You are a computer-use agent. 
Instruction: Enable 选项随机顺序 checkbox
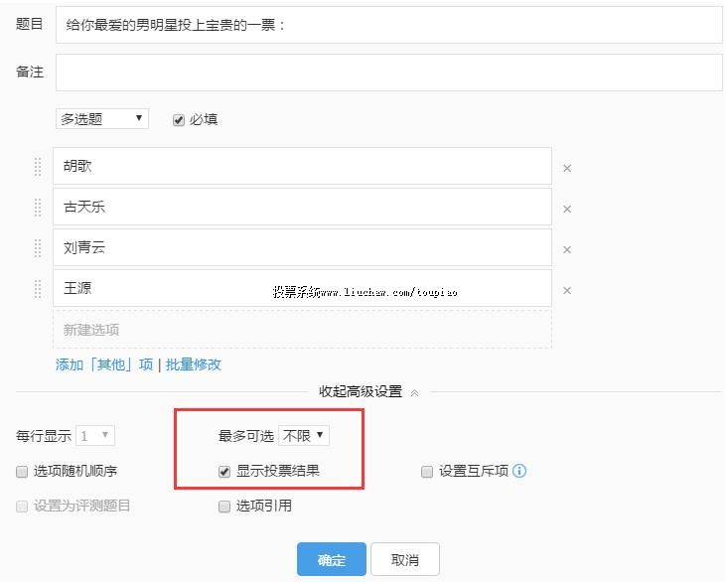tap(22, 472)
